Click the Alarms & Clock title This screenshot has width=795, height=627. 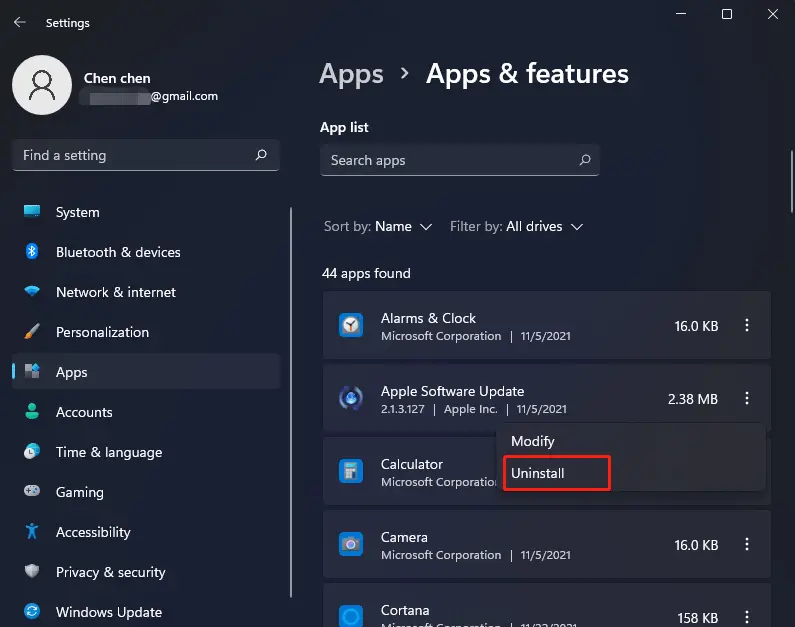[x=428, y=318]
